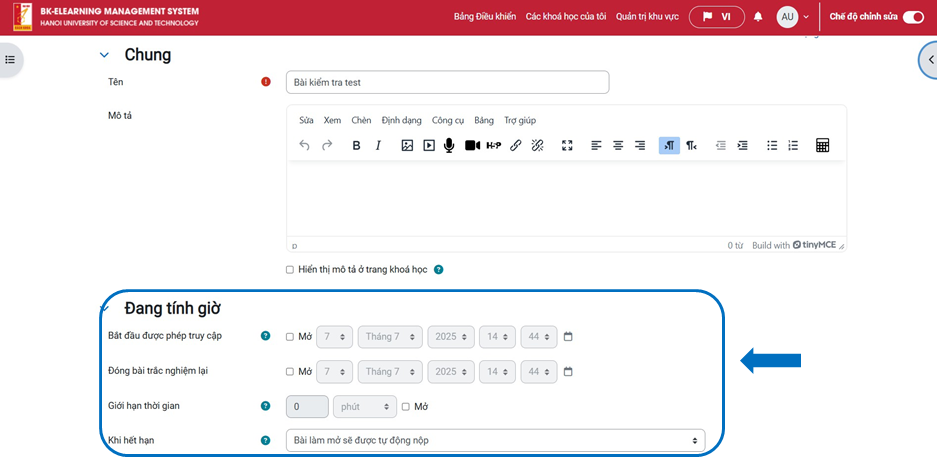Check Hiển thị mô tả ở trang khoá học
Screen dimensions: 937x457
click(x=290, y=270)
